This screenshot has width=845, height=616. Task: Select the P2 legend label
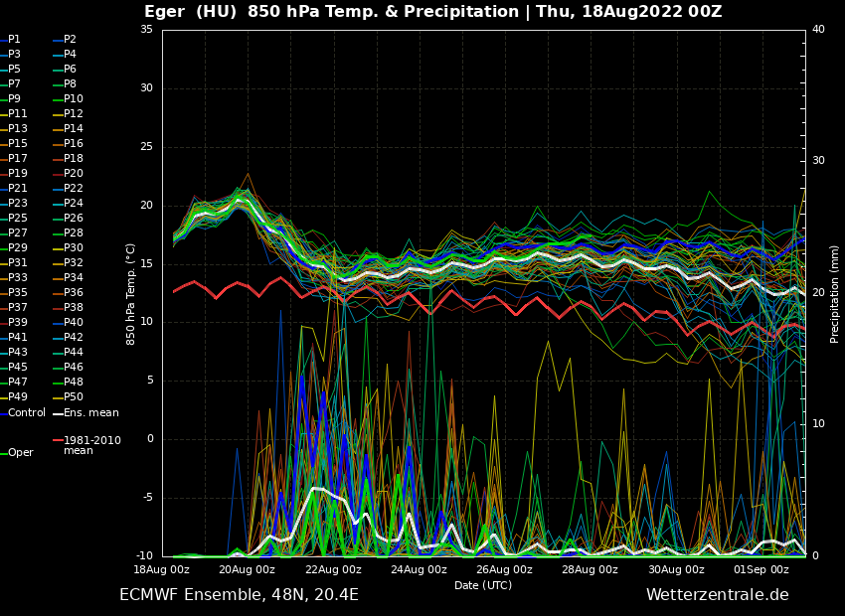[70, 40]
